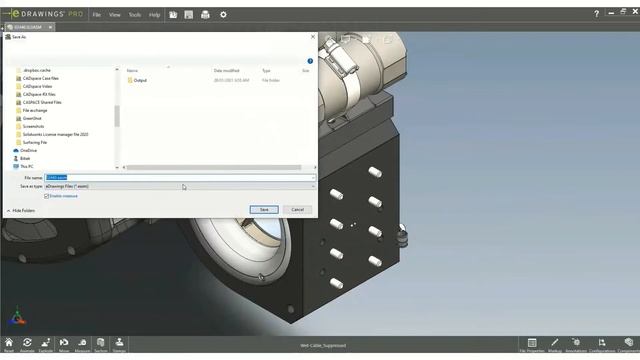Image resolution: width=640 pixels, height=360 pixels.
Task: Open the Components panel
Action: 629,345
